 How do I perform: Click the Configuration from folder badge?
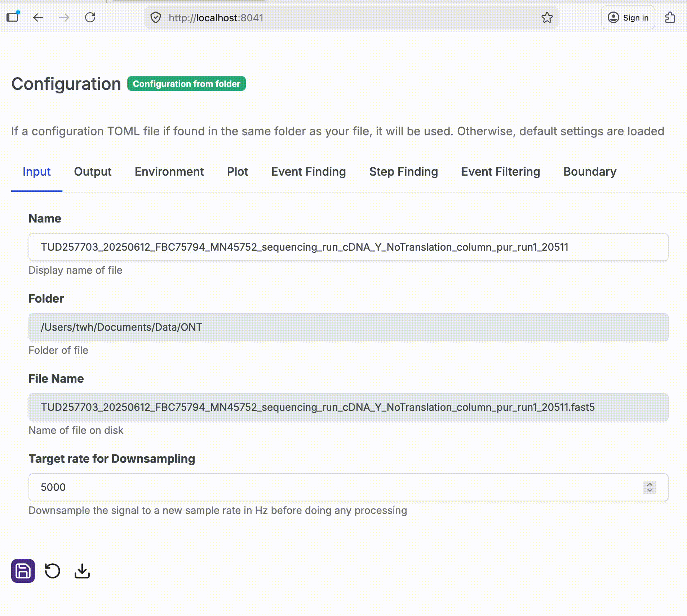[x=186, y=84]
